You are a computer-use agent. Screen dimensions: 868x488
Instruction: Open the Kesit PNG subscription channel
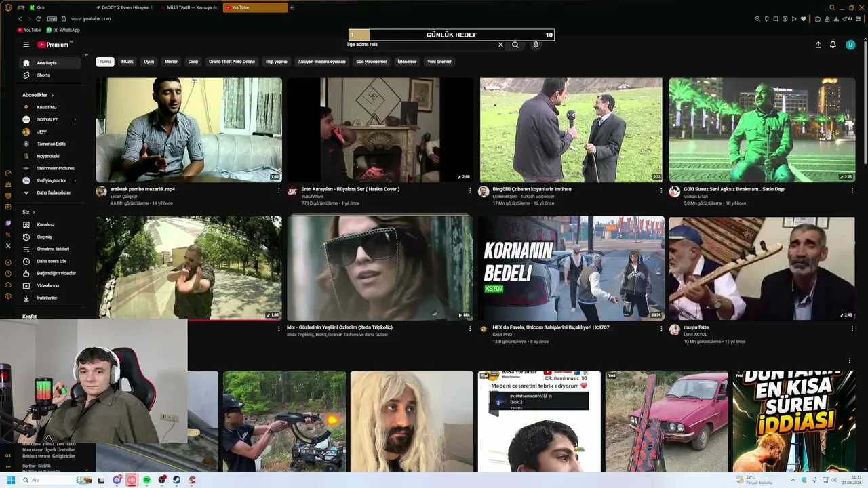[51, 107]
